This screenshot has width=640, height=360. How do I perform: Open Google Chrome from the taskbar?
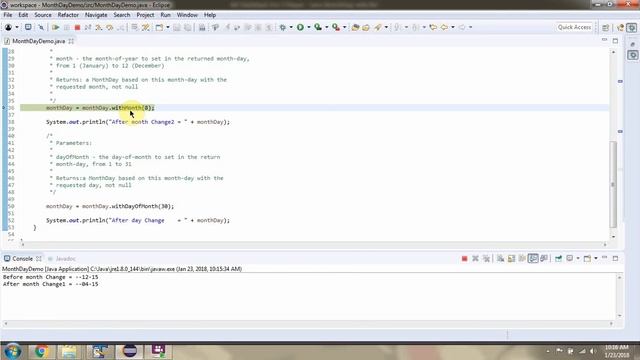coord(41,351)
